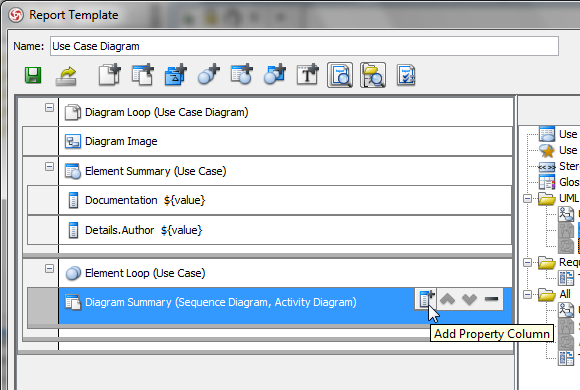Select the Element Loop (Use Case) row
The height and width of the screenshot is (390, 580).
(x=286, y=273)
